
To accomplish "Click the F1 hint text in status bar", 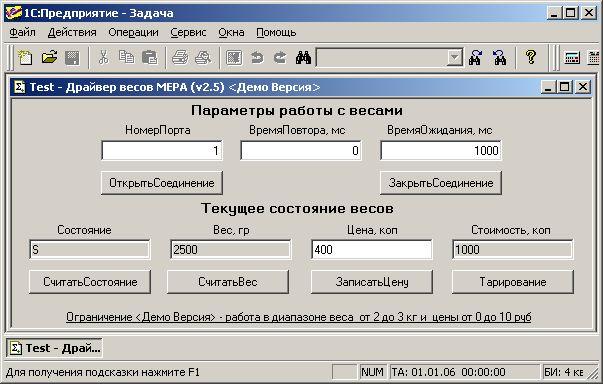I will click(103, 372).
